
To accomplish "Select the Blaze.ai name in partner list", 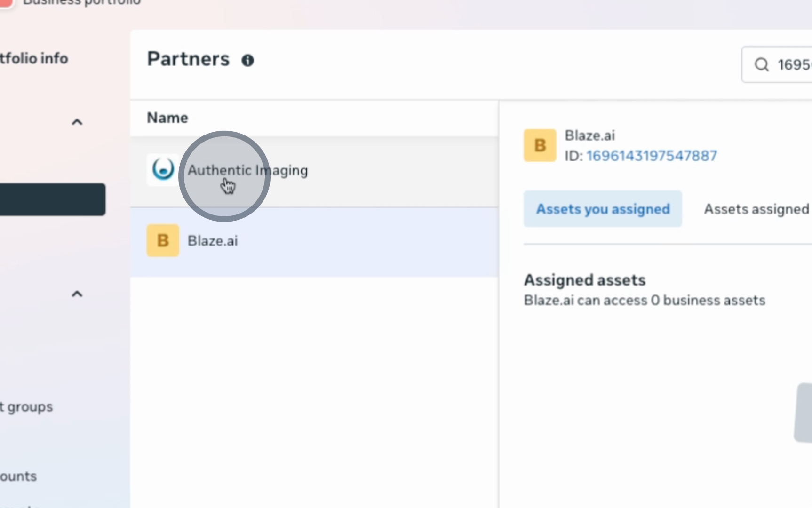I will coord(213,241).
